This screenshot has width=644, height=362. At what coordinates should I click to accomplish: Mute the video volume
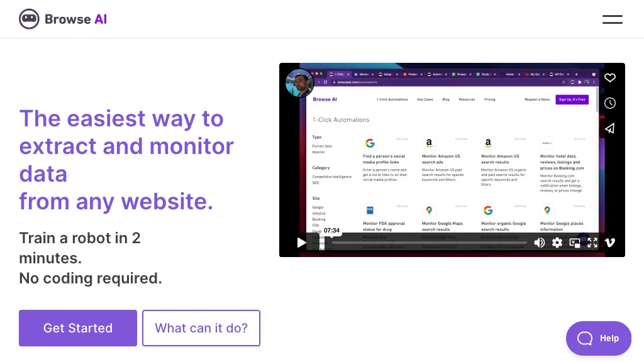[x=540, y=243]
